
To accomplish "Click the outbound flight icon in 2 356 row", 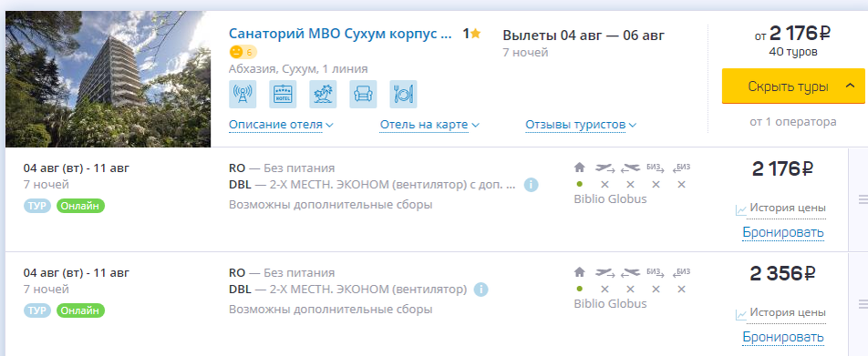I will (x=605, y=271).
